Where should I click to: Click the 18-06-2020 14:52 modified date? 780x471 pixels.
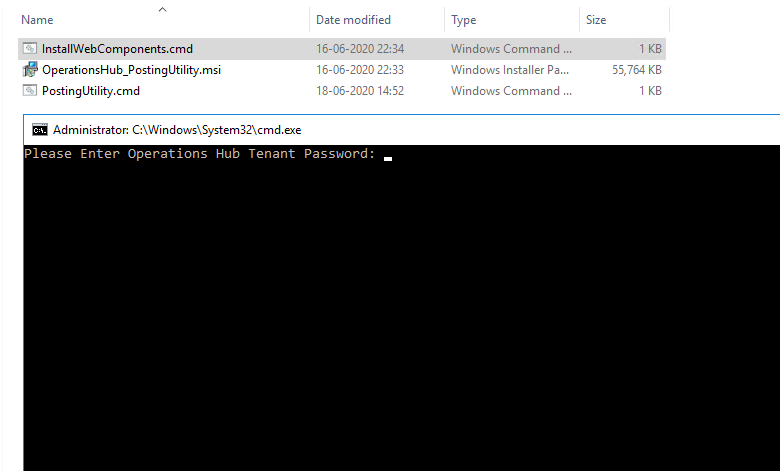point(360,91)
